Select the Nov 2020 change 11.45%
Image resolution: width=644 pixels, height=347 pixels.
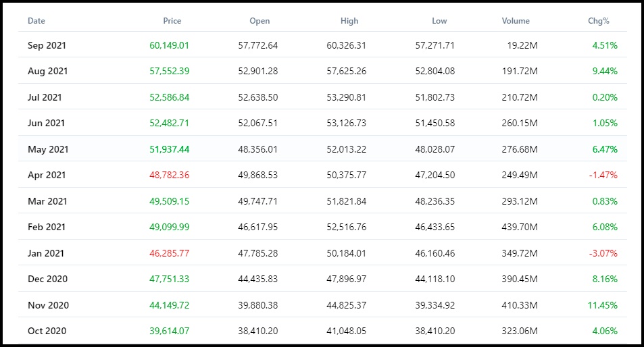[x=603, y=306]
